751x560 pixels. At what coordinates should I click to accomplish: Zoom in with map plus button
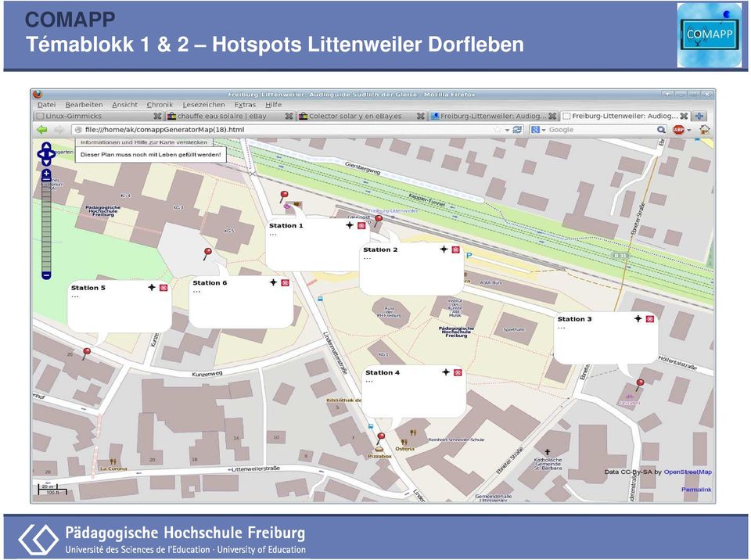click(46, 174)
